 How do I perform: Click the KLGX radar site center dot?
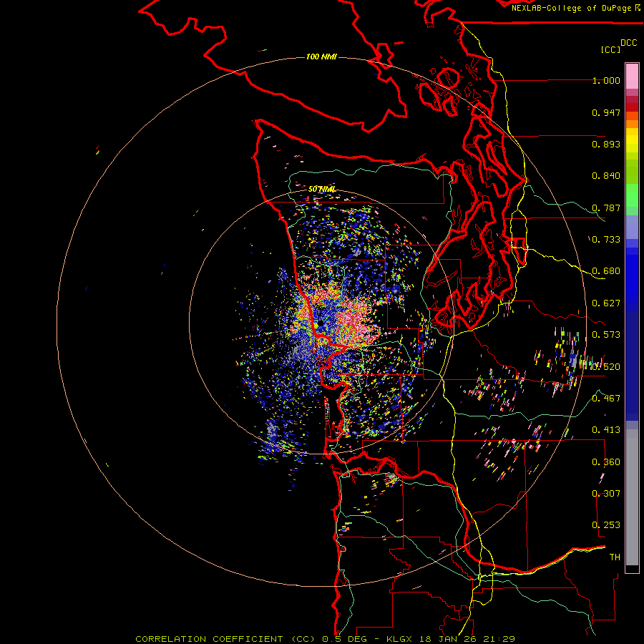click(320, 324)
